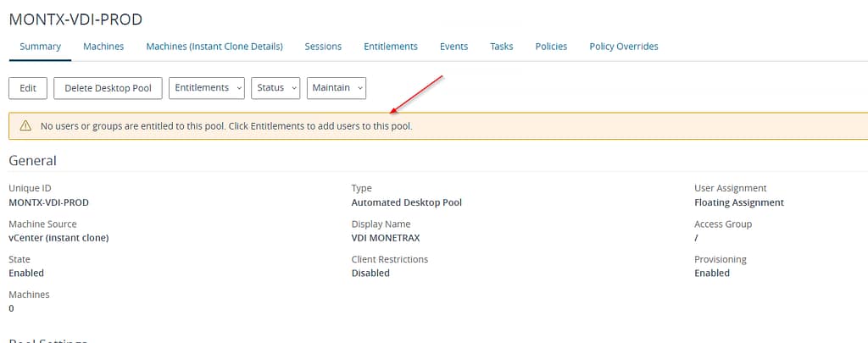Viewport: 868px width, 343px height.
Task: Expand the Entitlements dropdown button
Action: point(207,88)
